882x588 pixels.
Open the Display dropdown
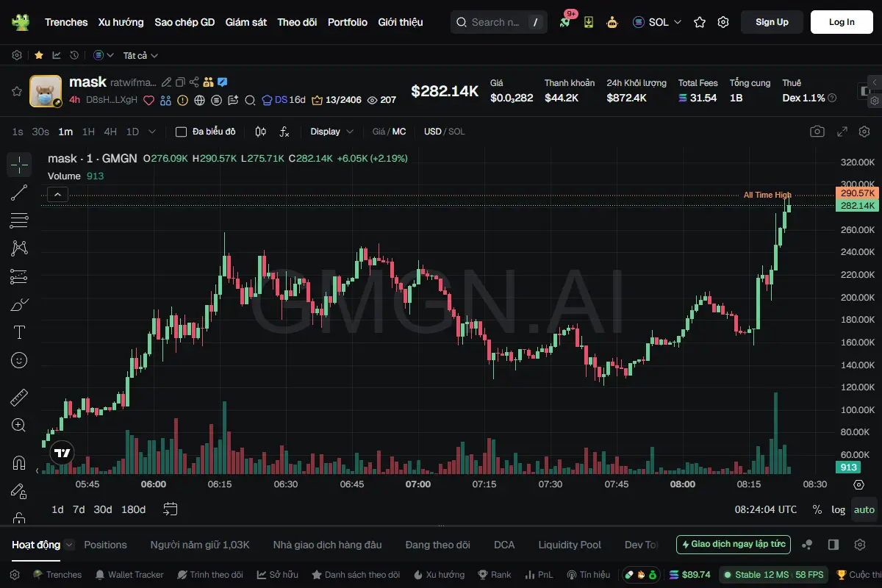(x=332, y=132)
